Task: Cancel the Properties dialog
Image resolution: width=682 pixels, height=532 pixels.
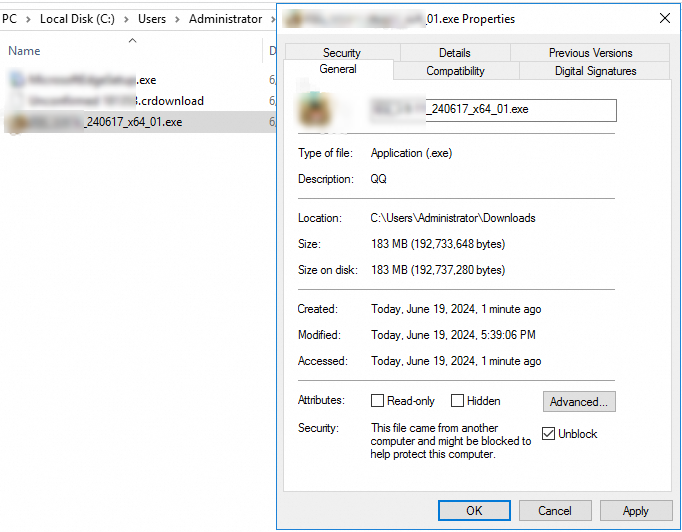Action: 555,510
